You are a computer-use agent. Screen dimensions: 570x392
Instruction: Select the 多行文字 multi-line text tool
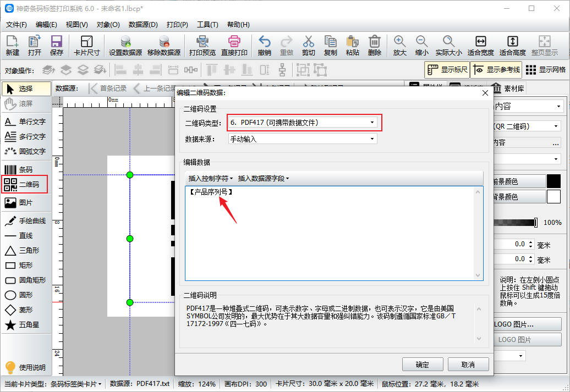point(26,136)
